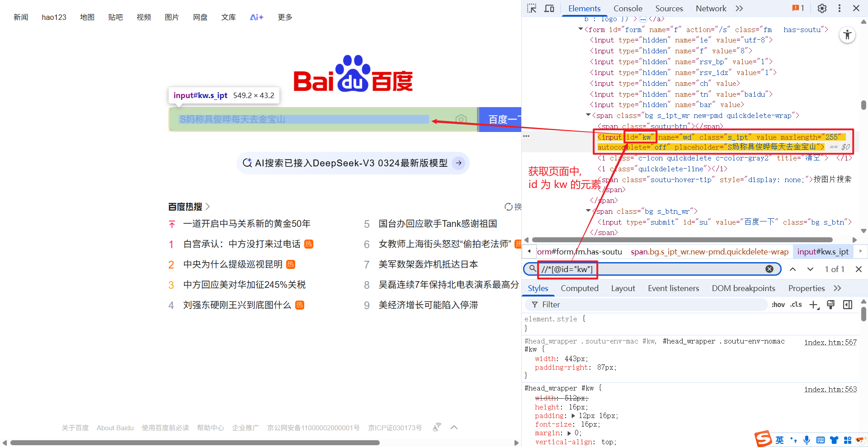The image size is (868, 447).
Task: Open hot search 白宫承认：中方没打来过电话
Action: [242, 244]
